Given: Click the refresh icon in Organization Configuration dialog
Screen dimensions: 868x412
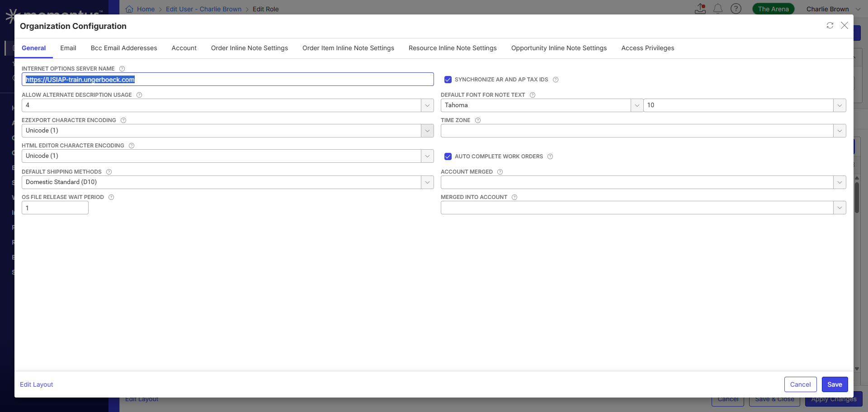Looking at the screenshot, I should click(x=830, y=25).
